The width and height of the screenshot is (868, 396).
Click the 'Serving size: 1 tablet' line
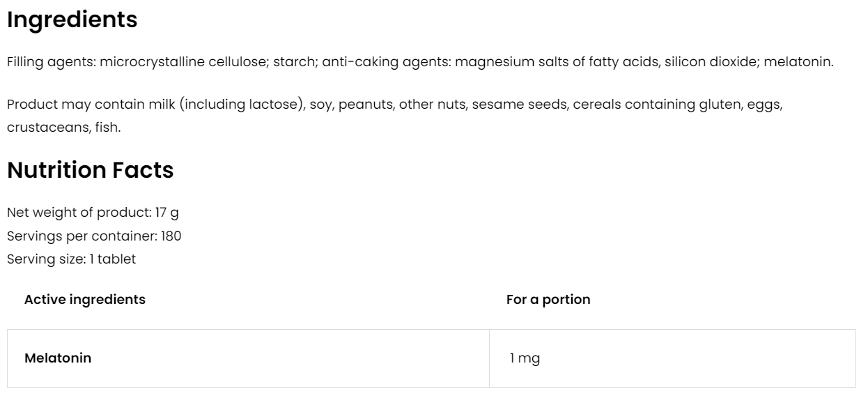[x=71, y=259]
